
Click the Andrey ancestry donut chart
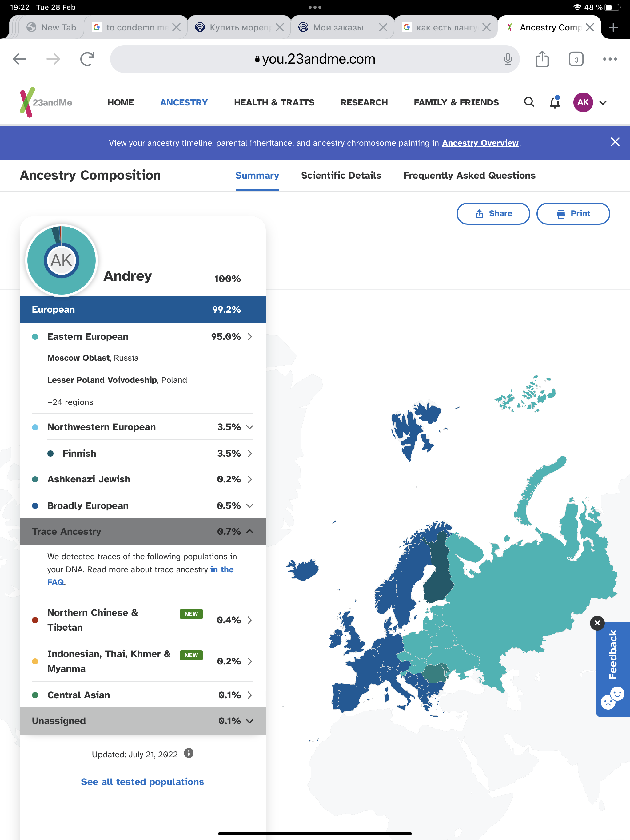62,260
